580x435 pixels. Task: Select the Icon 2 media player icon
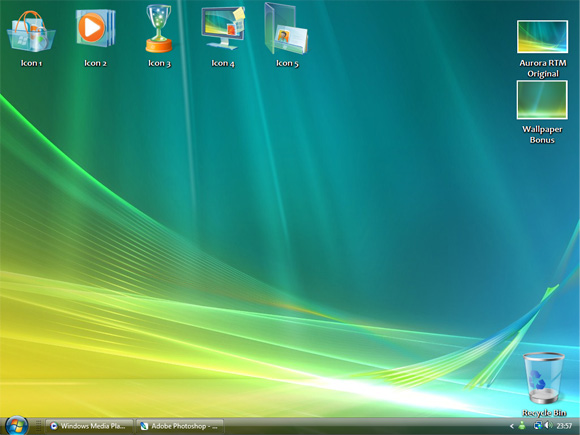[x=95, y=28]
